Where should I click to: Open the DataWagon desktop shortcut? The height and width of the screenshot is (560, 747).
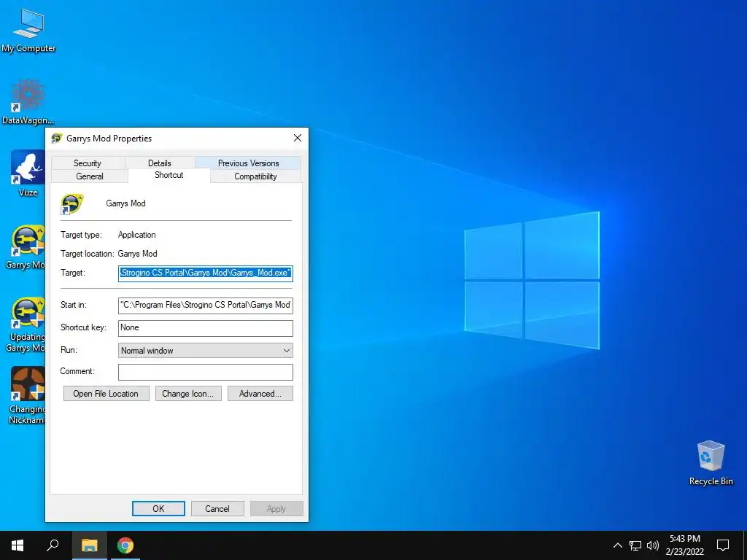click(28, 102)
